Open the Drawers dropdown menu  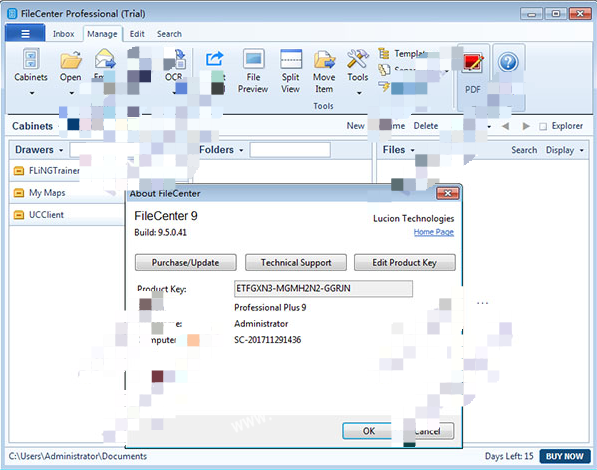point(38,150)
